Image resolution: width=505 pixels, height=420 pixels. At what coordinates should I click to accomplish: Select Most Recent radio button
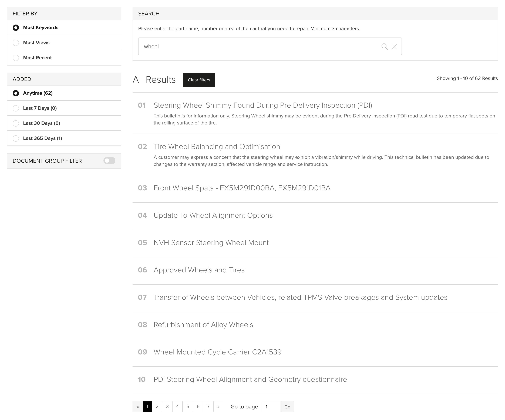coord(16,58)
